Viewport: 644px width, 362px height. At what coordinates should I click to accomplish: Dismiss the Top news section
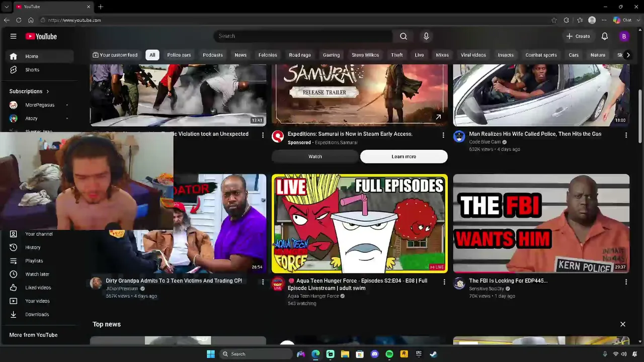[623, 324]
